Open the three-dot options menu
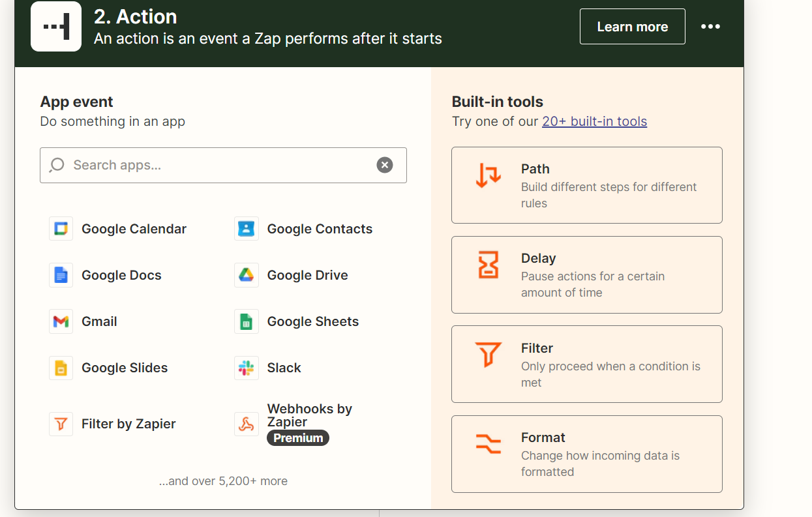Viewport: 812px width, 517px height. 711,26
